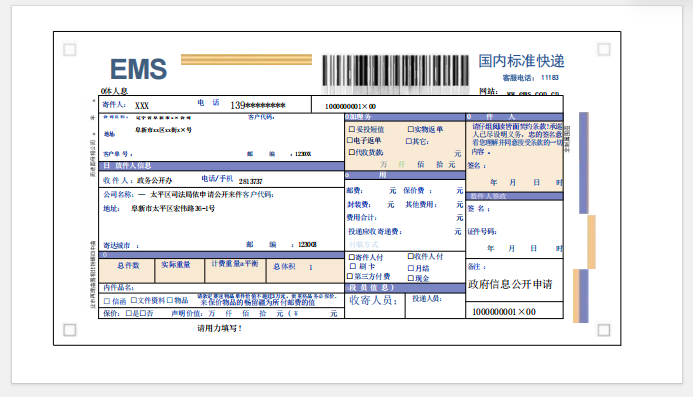The width and height of the screenshot is (693, 397).
Task: Click the sender name XXX
Action: click(142, 106)
